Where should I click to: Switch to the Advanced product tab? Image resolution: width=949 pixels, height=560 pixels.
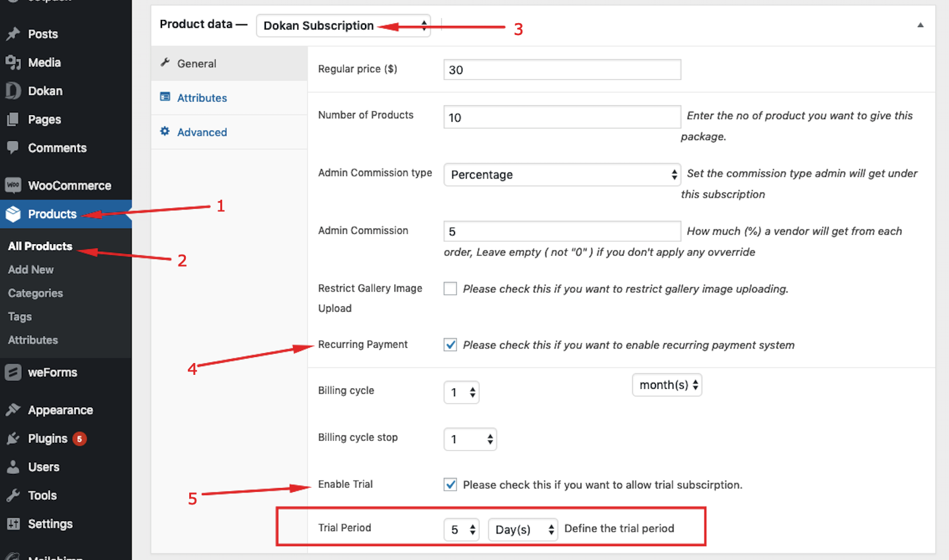coord(229,132)
